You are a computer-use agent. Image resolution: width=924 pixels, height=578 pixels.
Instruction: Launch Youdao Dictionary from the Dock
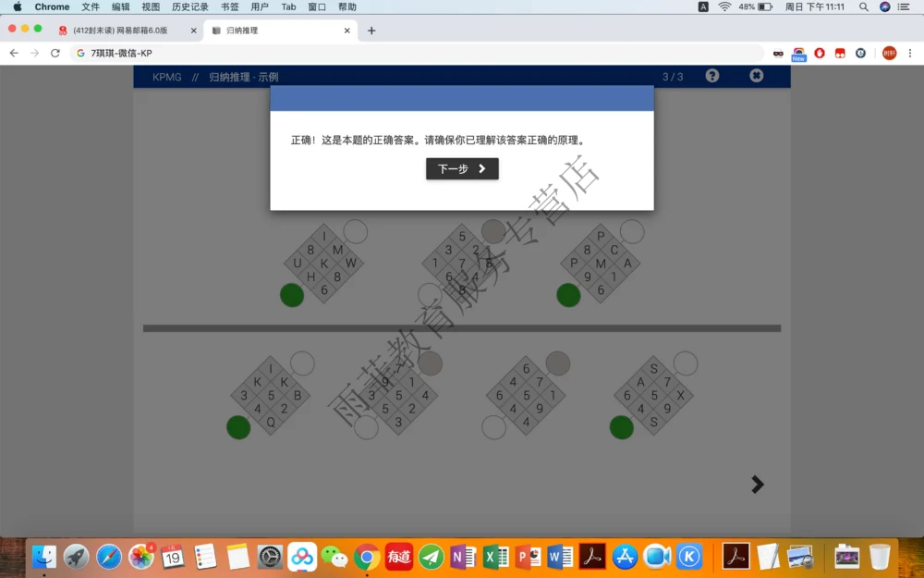401,557
